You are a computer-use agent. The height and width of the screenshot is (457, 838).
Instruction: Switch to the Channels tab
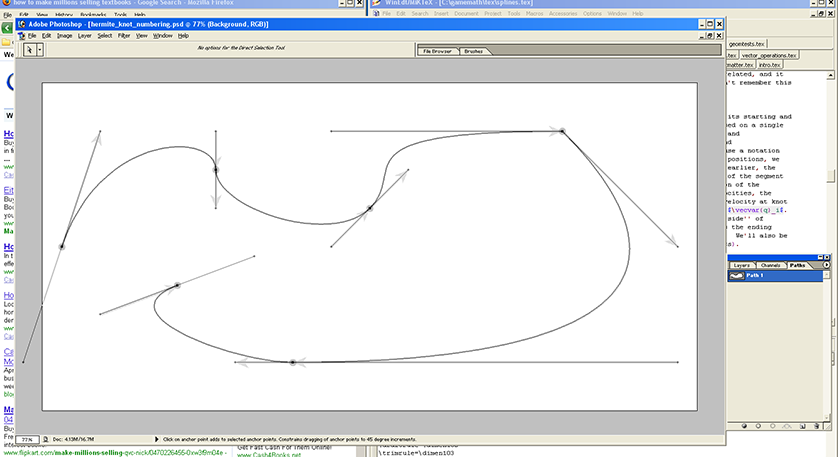(771, 265)
